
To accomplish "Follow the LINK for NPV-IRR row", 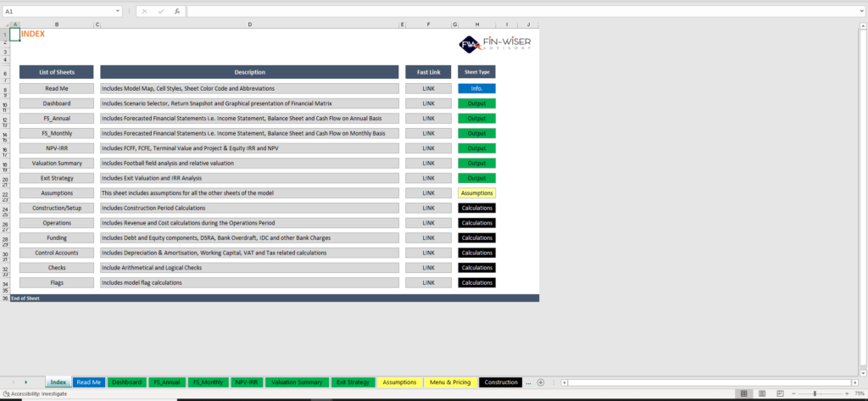I will pyautogui.click(x=428, y=148).
